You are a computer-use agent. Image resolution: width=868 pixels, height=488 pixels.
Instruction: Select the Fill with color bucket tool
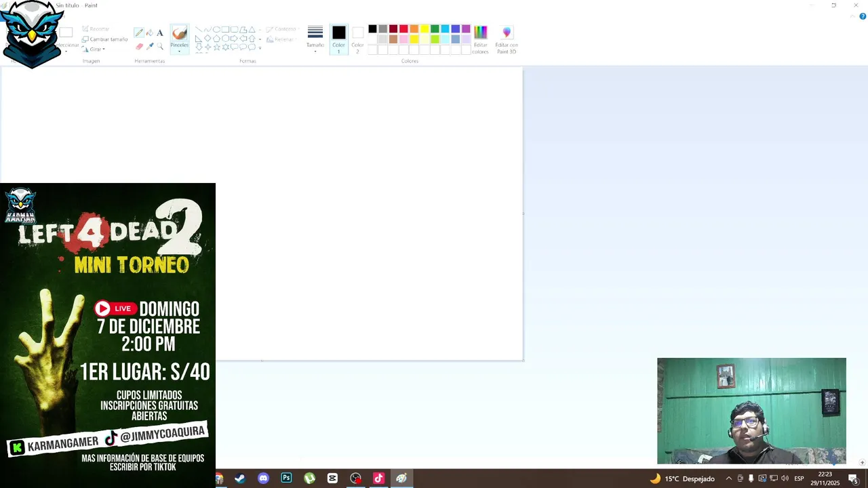pos(149,33)
